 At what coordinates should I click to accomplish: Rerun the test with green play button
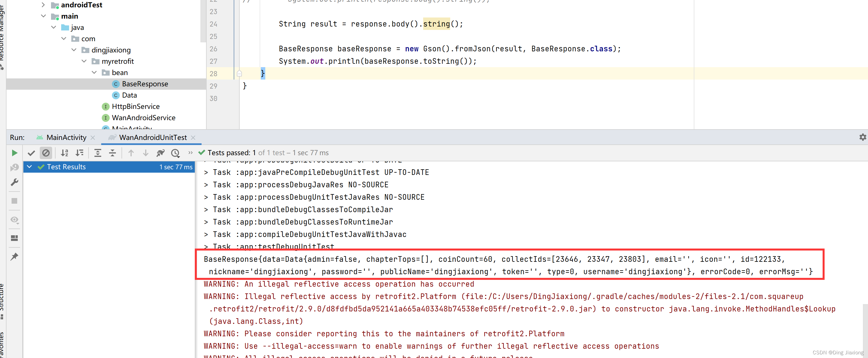tap(14, 153)
